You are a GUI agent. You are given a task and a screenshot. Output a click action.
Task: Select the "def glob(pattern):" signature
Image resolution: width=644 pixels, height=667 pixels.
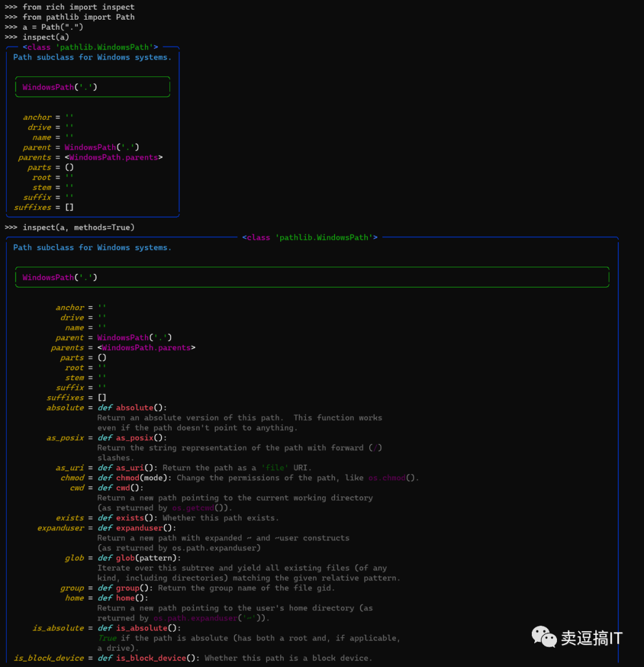click(x=139, y=558)
